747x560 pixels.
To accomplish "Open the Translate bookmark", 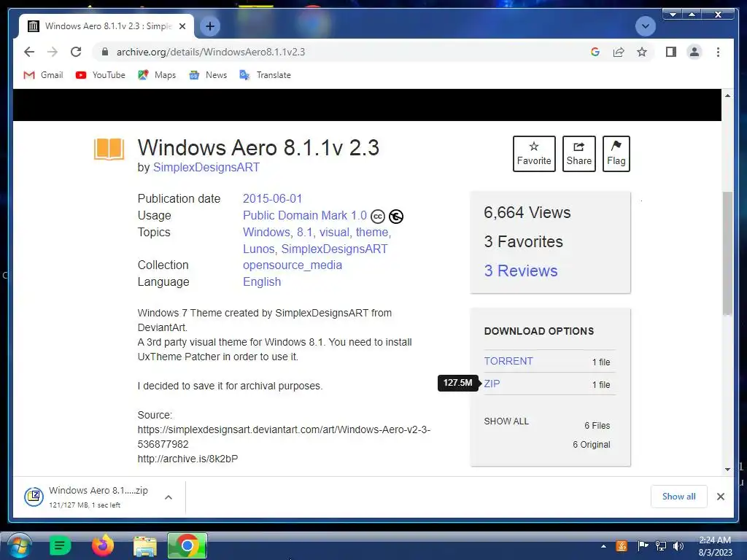I will (x=266, y=75).
